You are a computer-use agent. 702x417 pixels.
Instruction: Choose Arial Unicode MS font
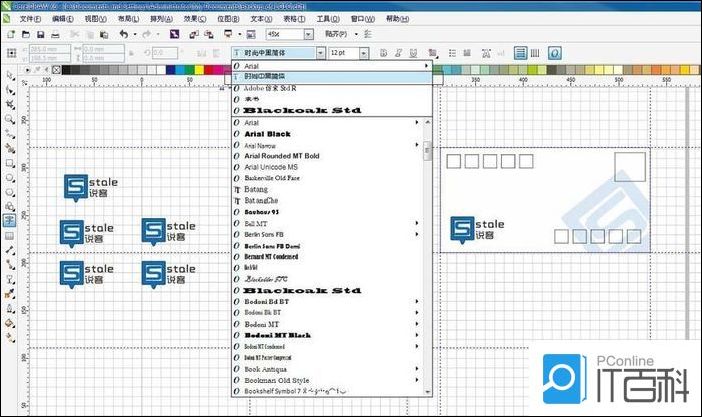coord(271,167)
